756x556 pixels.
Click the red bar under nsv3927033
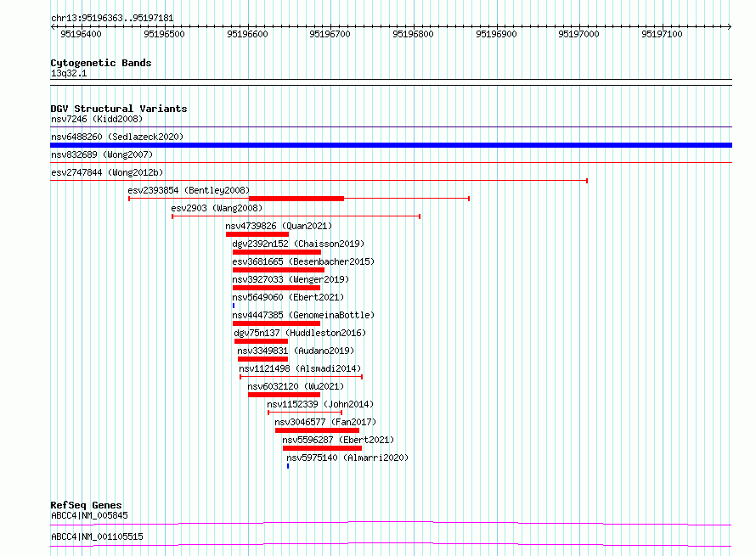[x=276, y=288]
